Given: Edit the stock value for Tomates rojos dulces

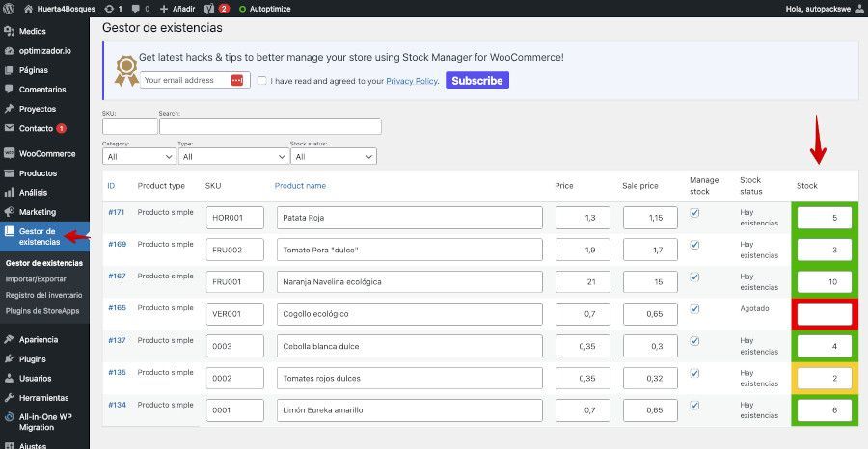Looking at the screenshot, I should point(825,379).
